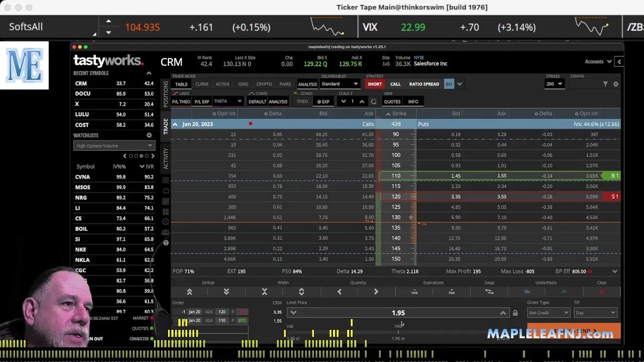Image resolution: width=644 pixels, height=362 pixels.
Task: Switch to CRYPTO trade mode tab
Action: point(264,84)
